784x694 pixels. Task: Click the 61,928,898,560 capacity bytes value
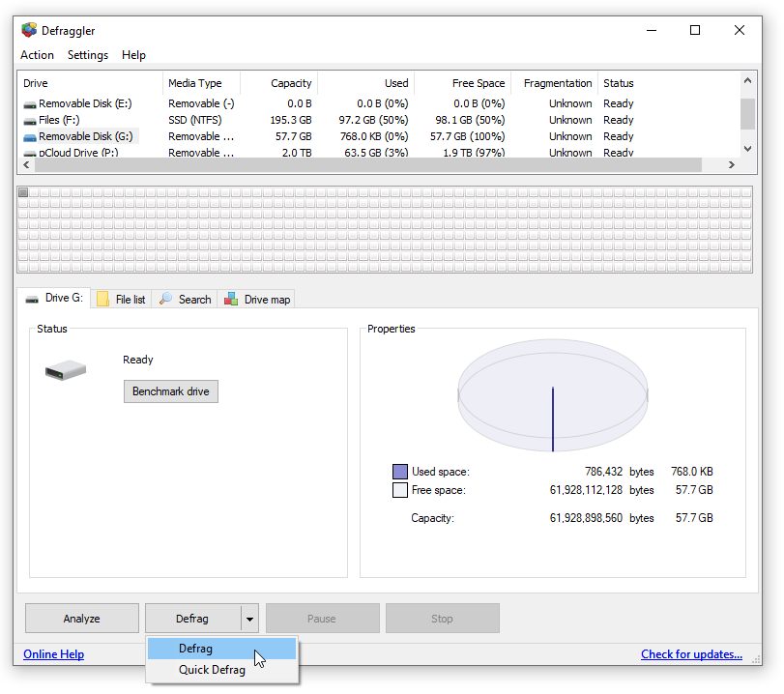point(586,518)
